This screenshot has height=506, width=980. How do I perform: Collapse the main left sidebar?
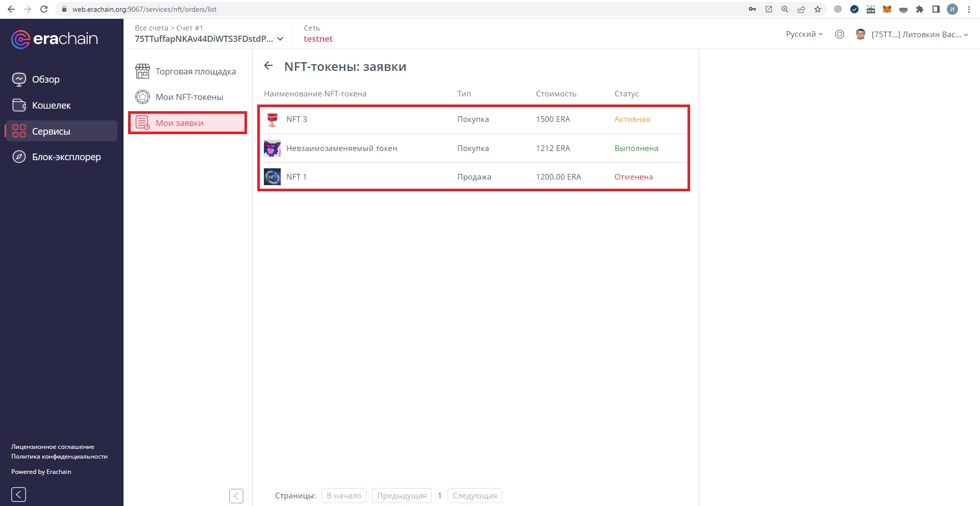19,494
